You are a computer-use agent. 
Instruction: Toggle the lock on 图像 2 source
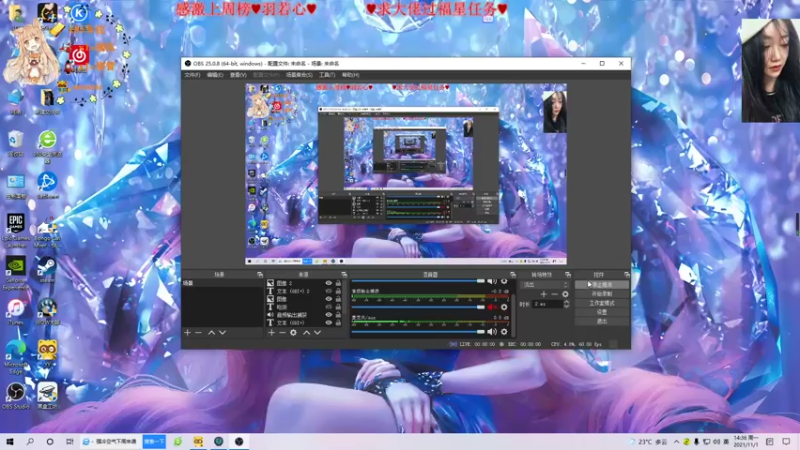tap(338, 283)
